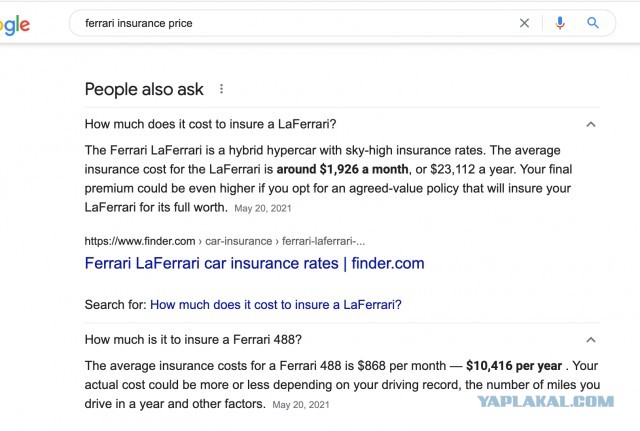
Task: Collapse the LaFerrari insurance cost question
Action: tap(591, 124)
